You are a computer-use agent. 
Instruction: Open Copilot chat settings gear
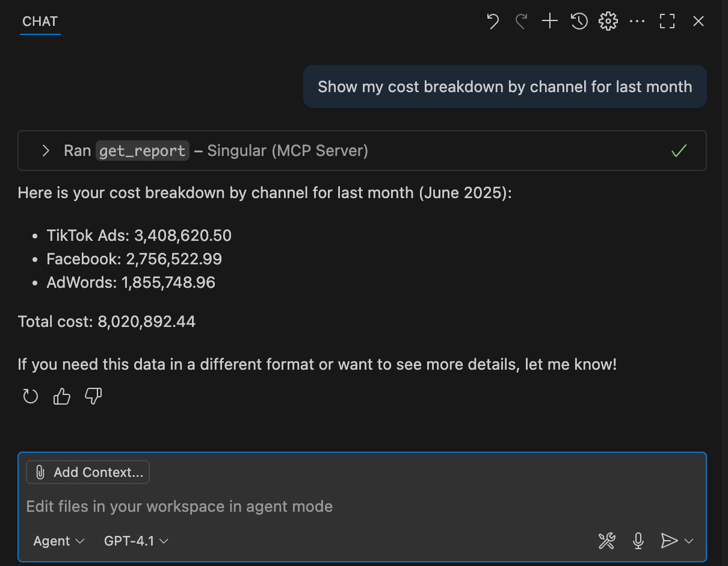coord(608,20)
